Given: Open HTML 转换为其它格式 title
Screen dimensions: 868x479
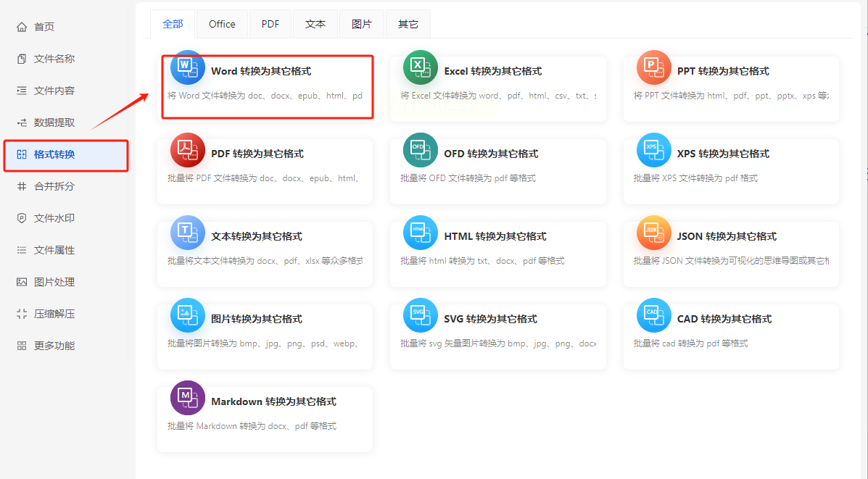Looking at the screenshot, I should pos(495,236).
